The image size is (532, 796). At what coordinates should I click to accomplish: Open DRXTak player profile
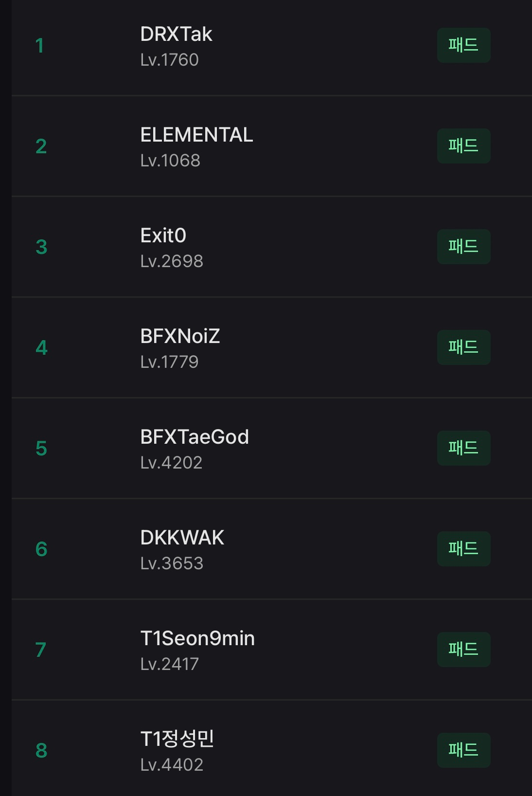coord(176,35)
